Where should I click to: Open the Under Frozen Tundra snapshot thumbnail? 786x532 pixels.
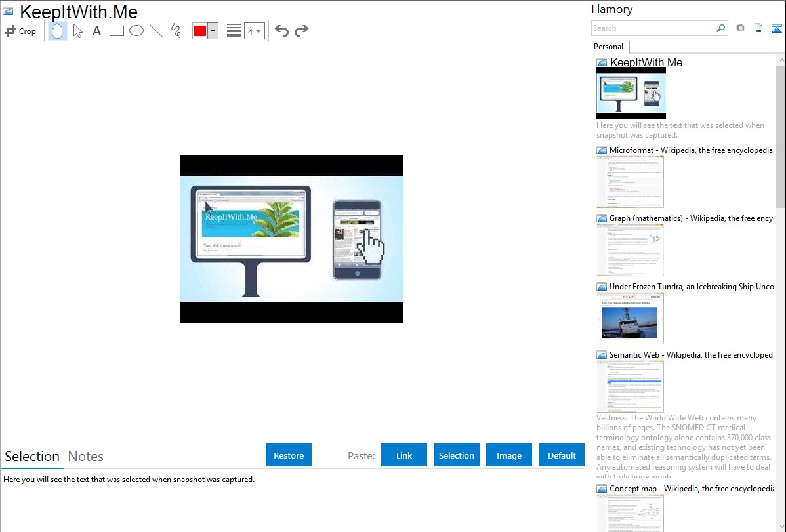point(630,318)
